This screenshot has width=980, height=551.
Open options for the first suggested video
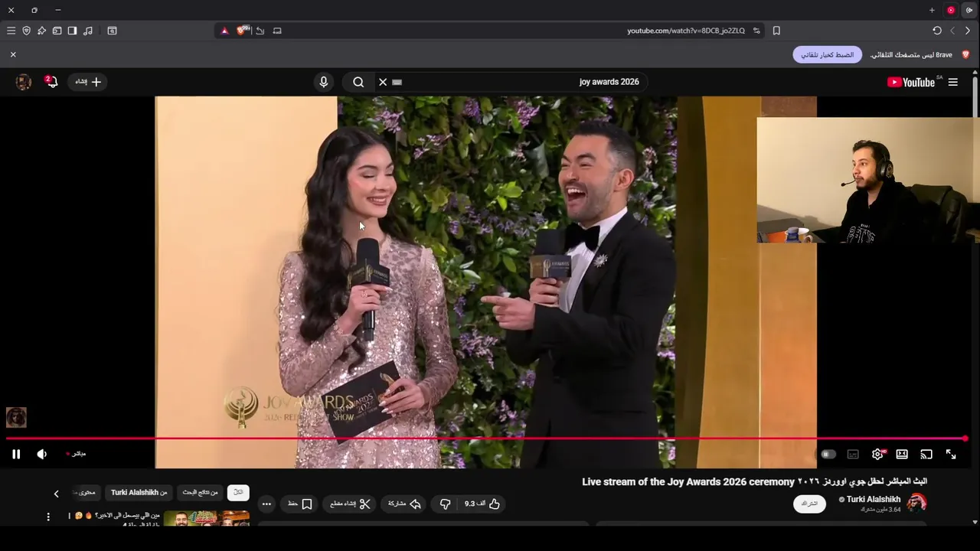(x=48, y=517)
